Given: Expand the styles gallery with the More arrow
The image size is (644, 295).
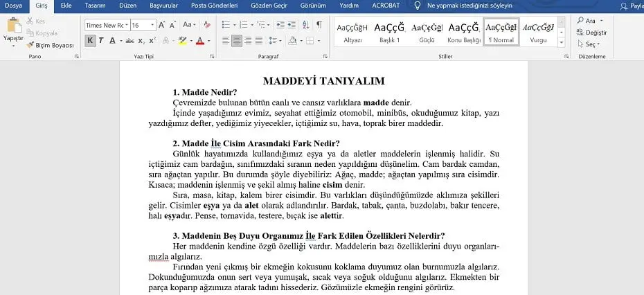Looking at the screenshot, I should click(562, 42).
